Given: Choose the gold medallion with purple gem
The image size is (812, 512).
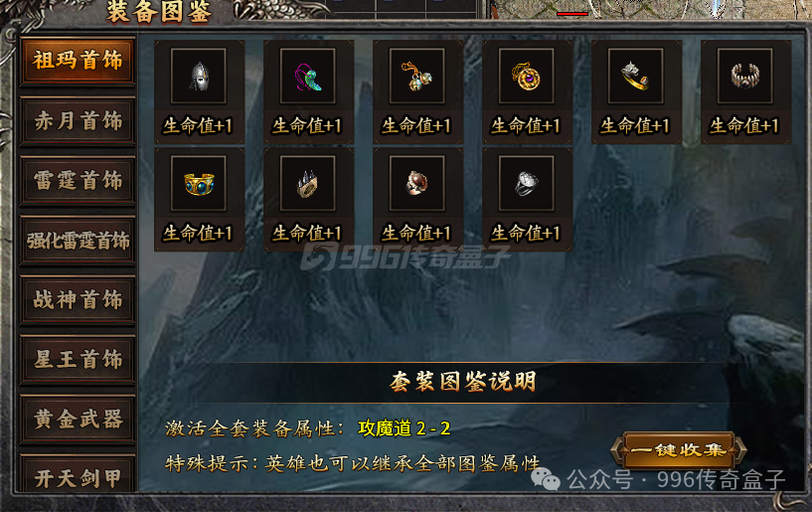Looking at the screenshot, I should click(527, 77).
